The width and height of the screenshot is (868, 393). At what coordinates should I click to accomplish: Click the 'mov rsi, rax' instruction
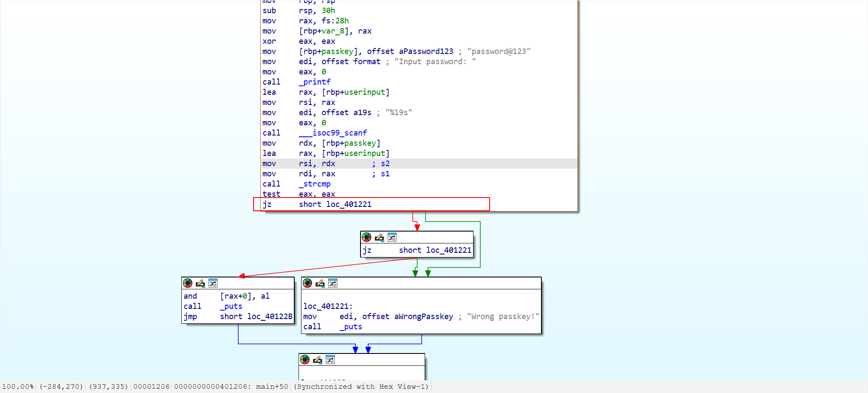[299, 102]
